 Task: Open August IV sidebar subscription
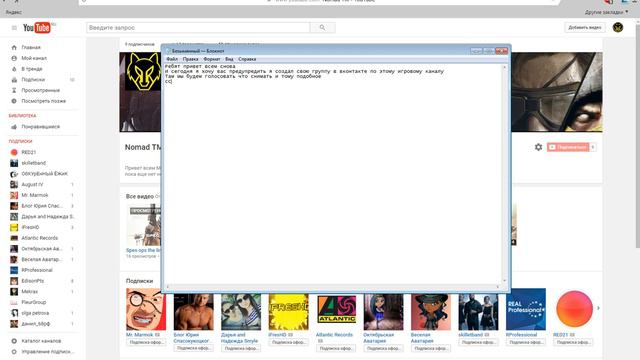coord(32,184)
